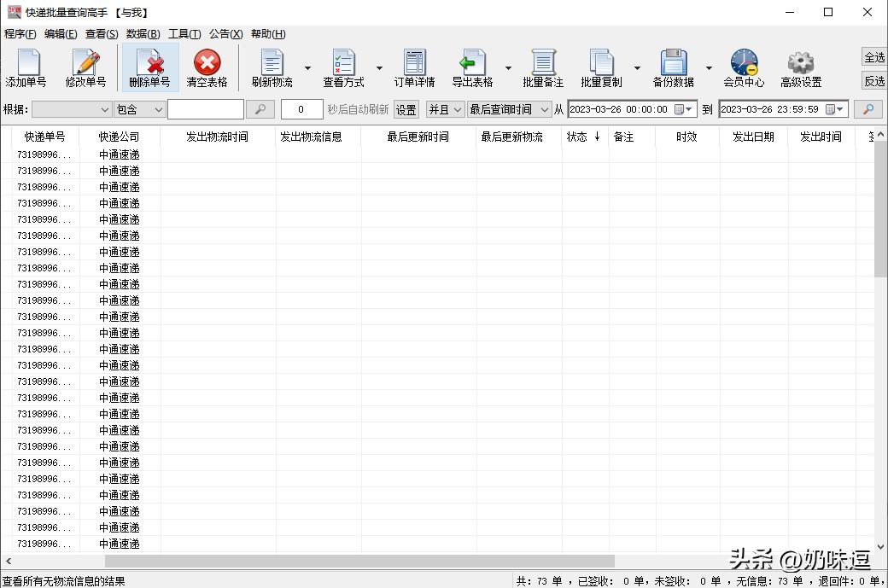Click the 添加单号 add tracking number icon
This screenshot has width=888, height=588.
26,67
